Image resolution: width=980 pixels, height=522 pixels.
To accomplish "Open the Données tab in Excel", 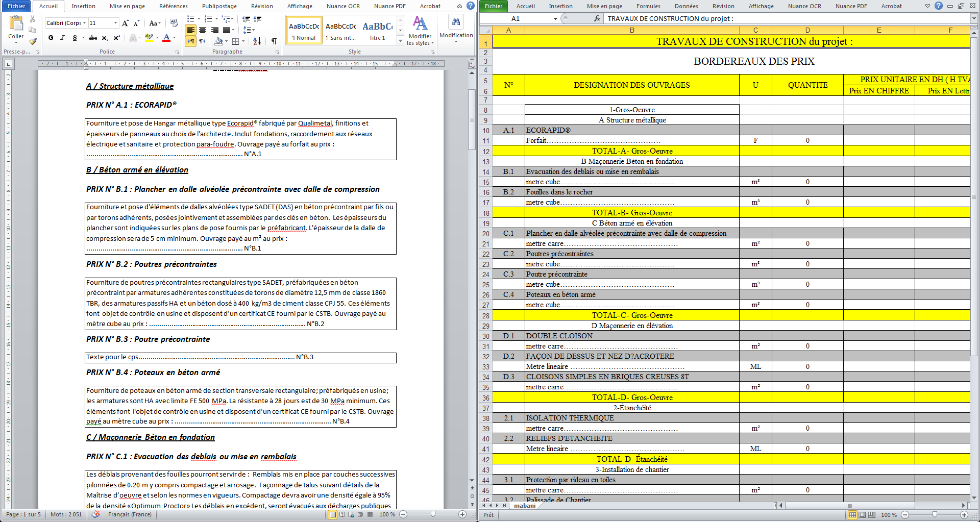I will point(687,6).
